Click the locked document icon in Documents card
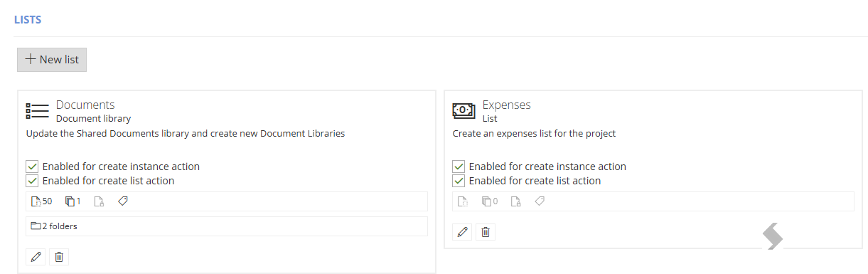 pos(99,201)
